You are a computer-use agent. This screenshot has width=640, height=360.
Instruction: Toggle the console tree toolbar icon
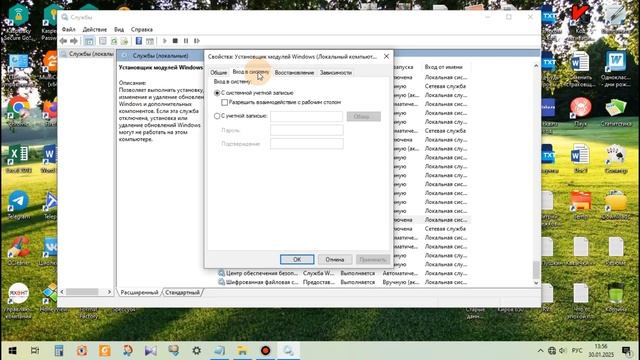[x=89, y=41]
